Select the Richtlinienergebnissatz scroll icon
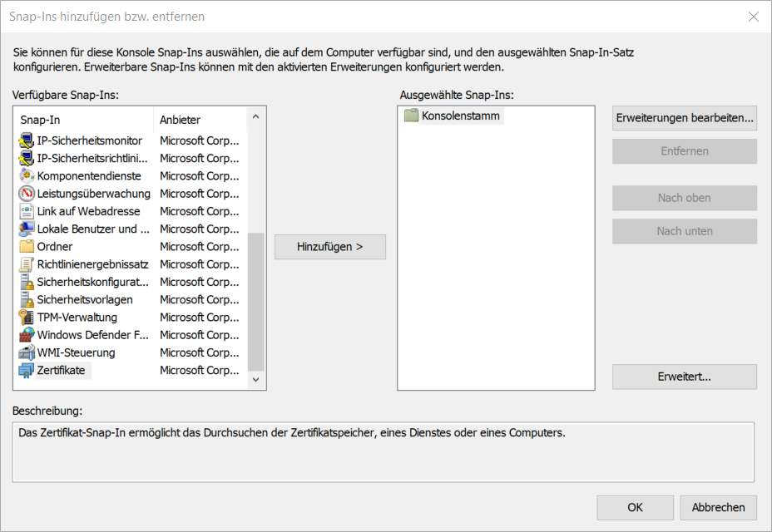The image size is (772, 532). 28,264
